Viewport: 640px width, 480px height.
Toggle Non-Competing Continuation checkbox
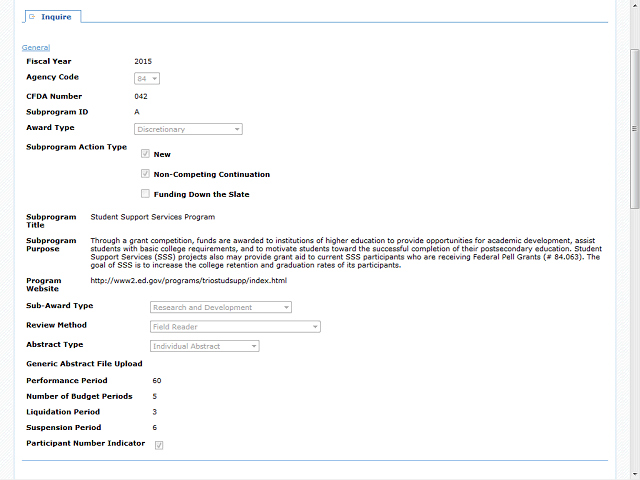click(145, 174)
